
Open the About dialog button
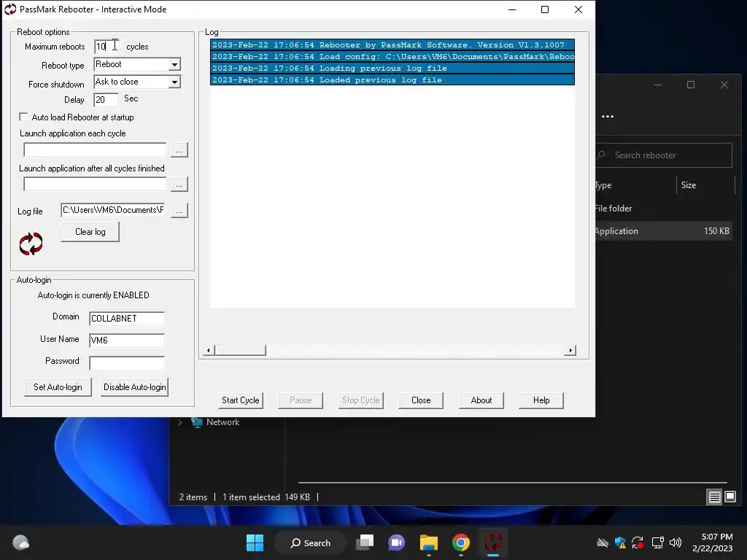click(481, 400)
